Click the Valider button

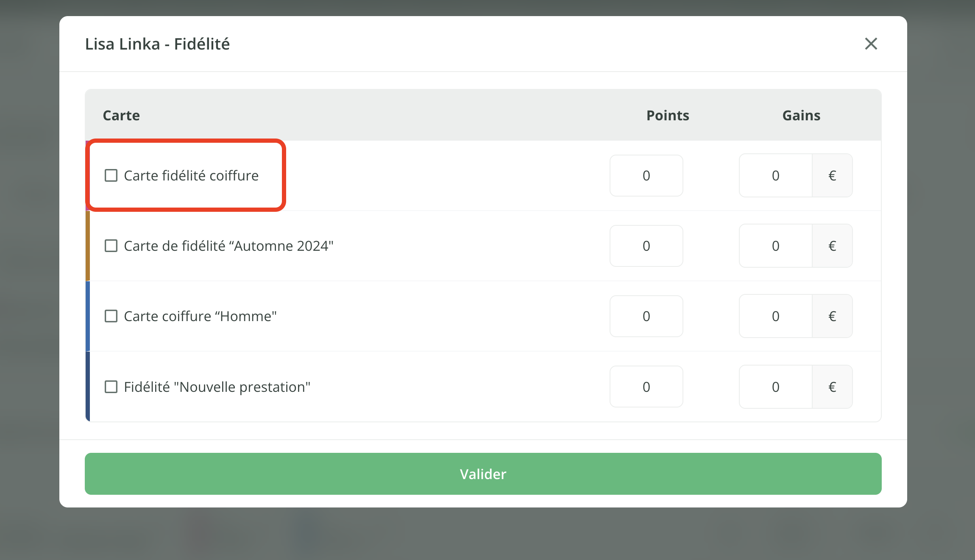point(483,474)
